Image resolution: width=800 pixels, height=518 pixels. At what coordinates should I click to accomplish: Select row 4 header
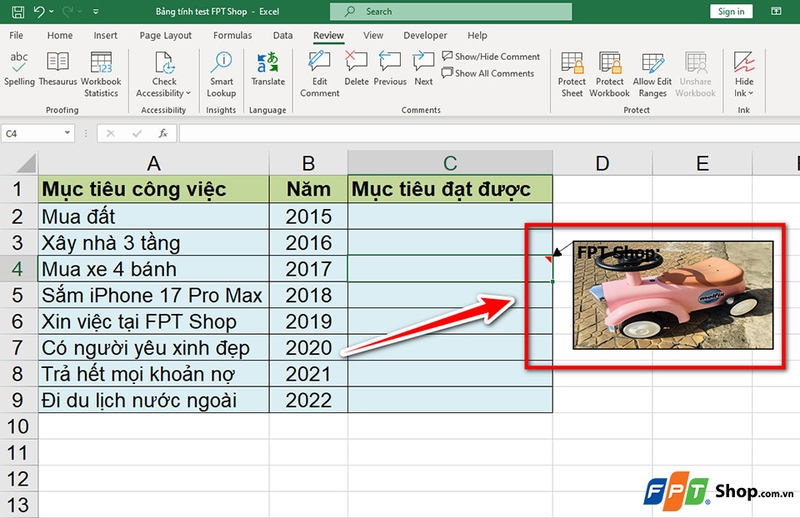[x=18, y=269]
